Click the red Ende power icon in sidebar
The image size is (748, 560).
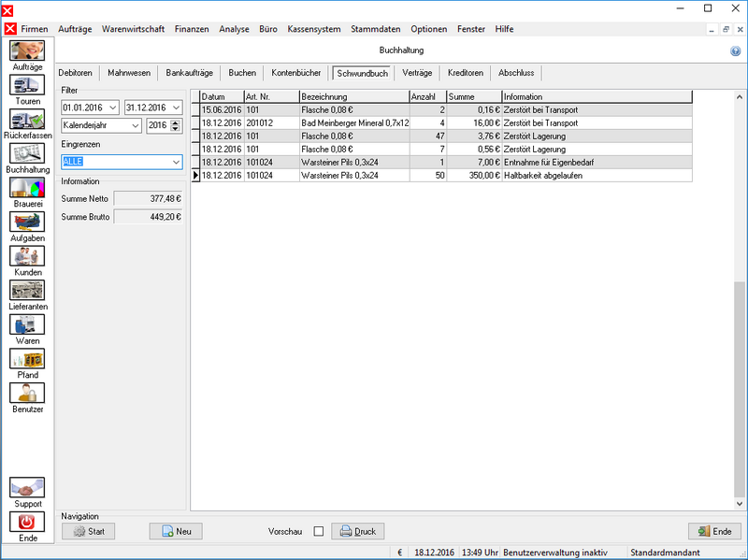point(27,522)
